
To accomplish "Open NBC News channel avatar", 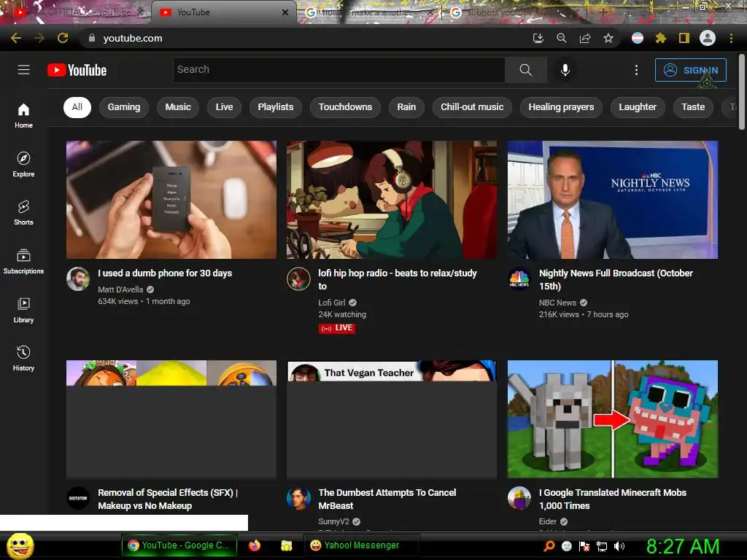I will [519, 279].
